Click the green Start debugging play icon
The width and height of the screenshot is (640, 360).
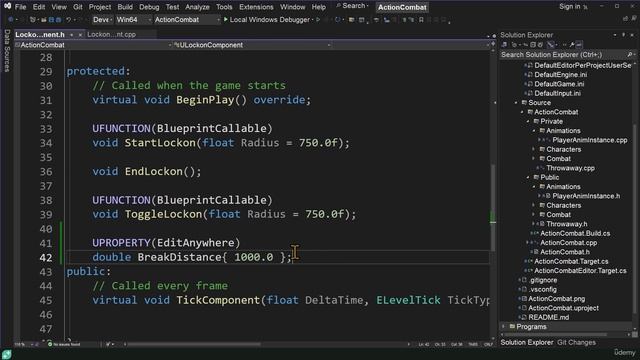click(x=225, y=19)
